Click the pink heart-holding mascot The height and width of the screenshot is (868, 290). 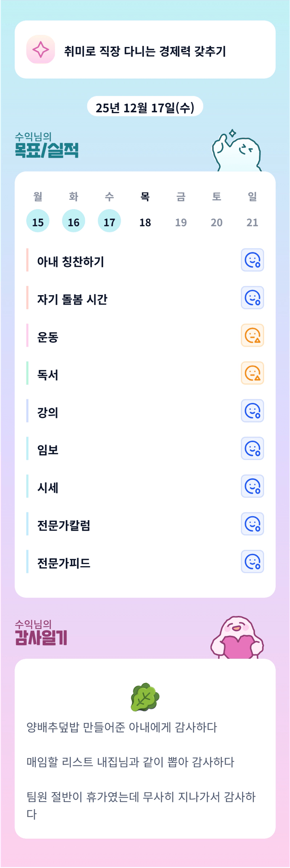pyautogui.click(x=237, y=638)
